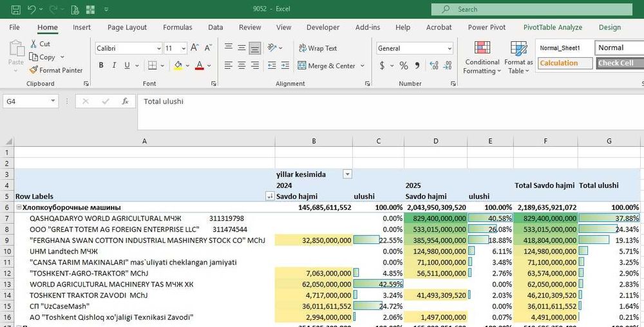The width and height of the screenshot is (644, 327).
Task: Apply the Check Cell style
Action: (x=620, y=63)
